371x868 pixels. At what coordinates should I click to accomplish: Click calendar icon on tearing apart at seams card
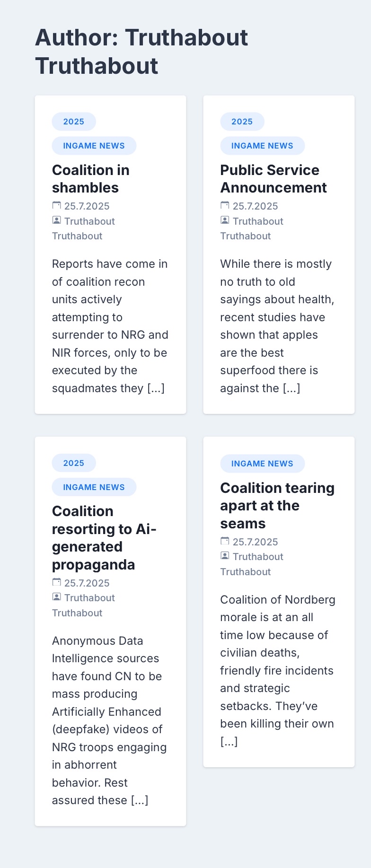225,541
